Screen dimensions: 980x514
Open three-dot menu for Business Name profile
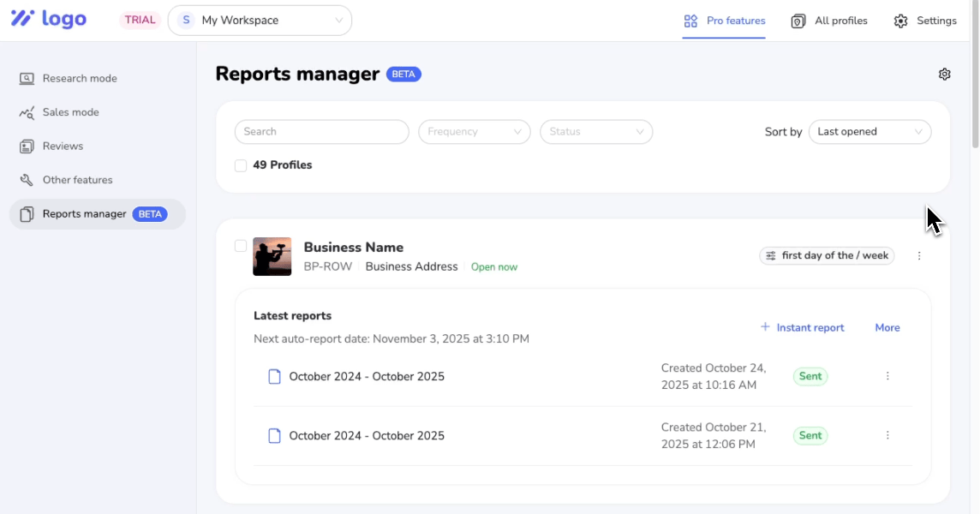point(919,256)
